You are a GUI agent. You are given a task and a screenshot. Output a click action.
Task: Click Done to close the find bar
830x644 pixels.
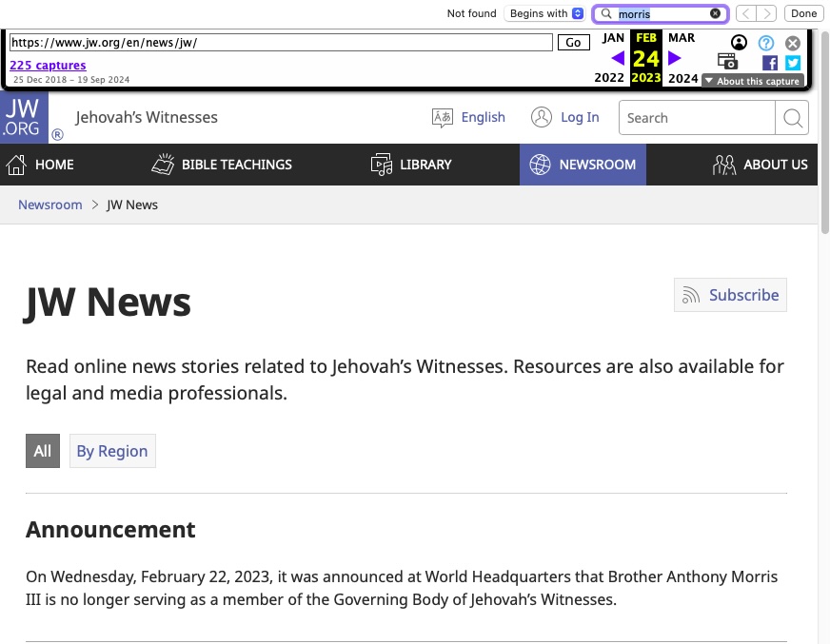pyautogui.click(x=803, y=13)
